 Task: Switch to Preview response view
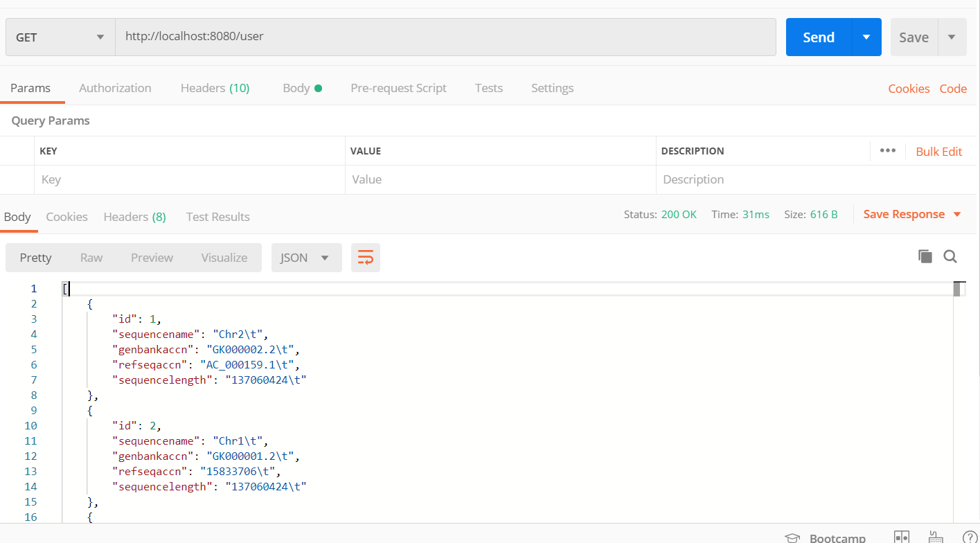click(x=152, y=258)
